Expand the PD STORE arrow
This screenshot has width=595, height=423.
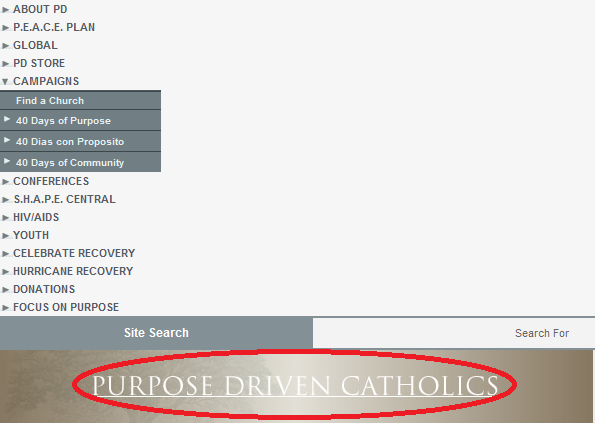click(5, 64)
